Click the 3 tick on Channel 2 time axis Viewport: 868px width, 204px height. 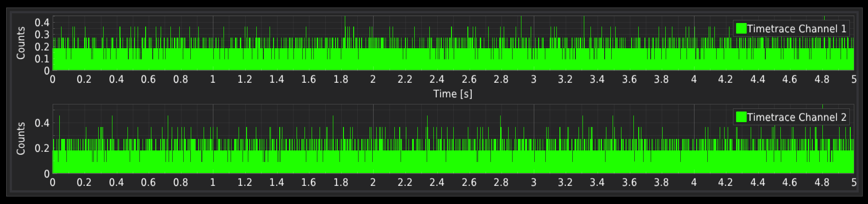click(x=533, y=182)
